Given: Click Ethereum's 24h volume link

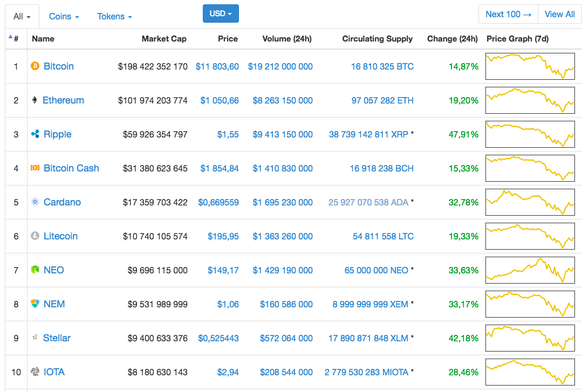Looking at the screenshot, I should 282,100.
